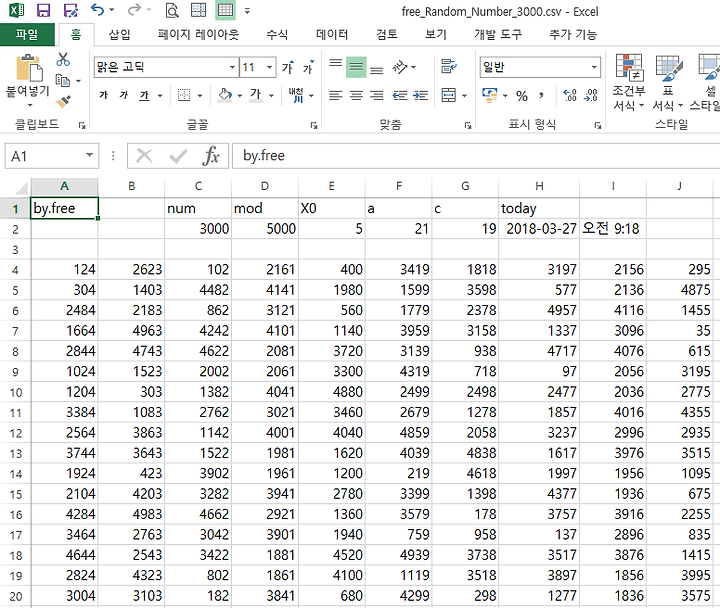This screenshot has width=720, height=608.
Task: Switch to the 보기 (View) tab
Action: (435, 34)
